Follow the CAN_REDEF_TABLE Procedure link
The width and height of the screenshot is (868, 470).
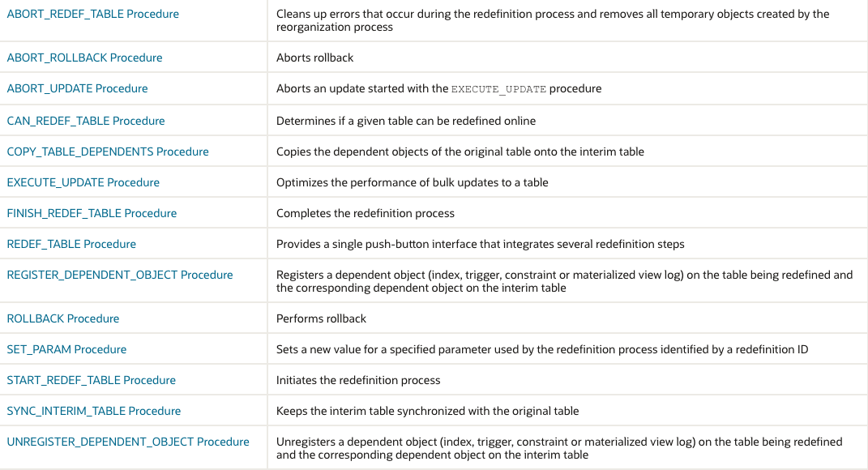[85, 121]
